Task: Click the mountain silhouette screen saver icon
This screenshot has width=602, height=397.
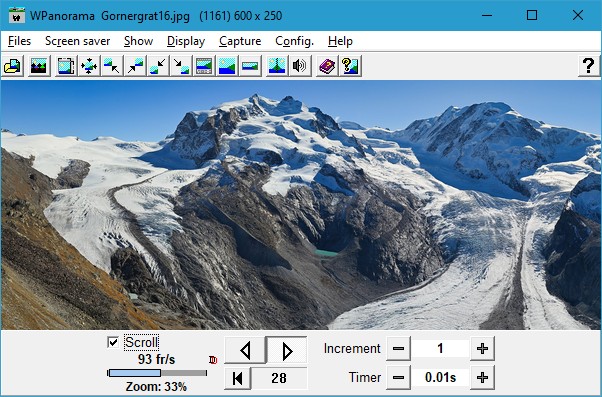Action: (x=39, y=66)
